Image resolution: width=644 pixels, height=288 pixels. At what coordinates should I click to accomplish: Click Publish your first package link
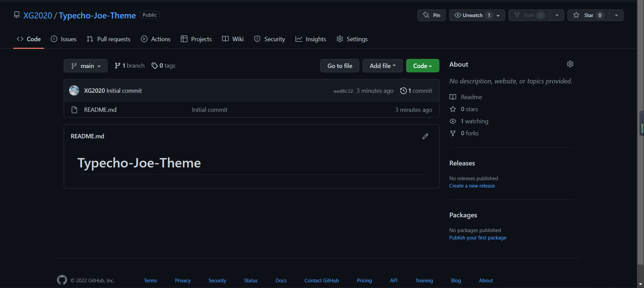coord(478,238)
